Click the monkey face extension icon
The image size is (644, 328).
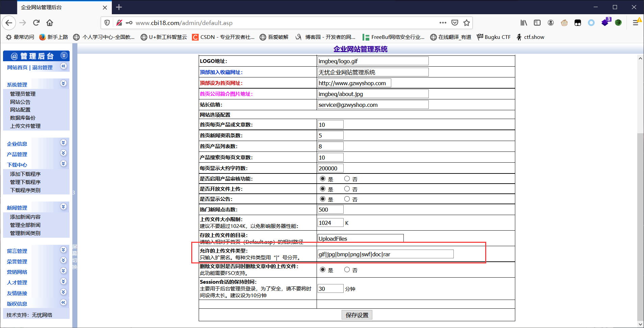pyautogui.click(x=564, y=23)
